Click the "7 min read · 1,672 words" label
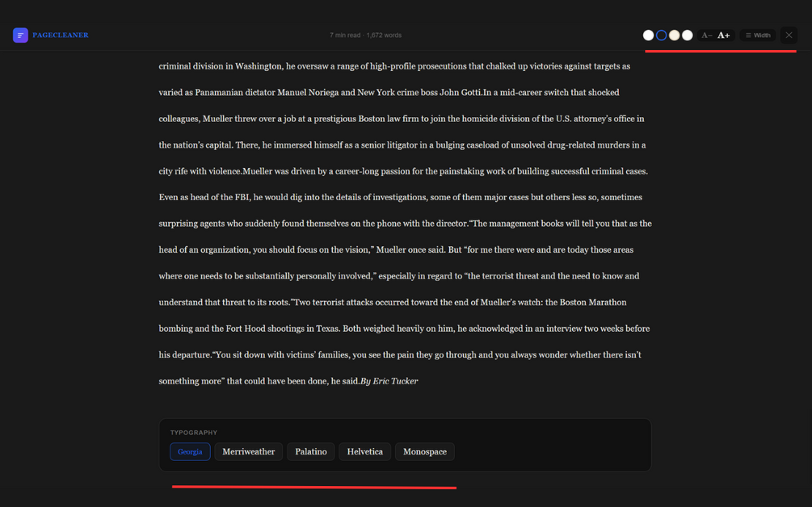The width and height of the screenshot is (812, 507). [366, 36]
